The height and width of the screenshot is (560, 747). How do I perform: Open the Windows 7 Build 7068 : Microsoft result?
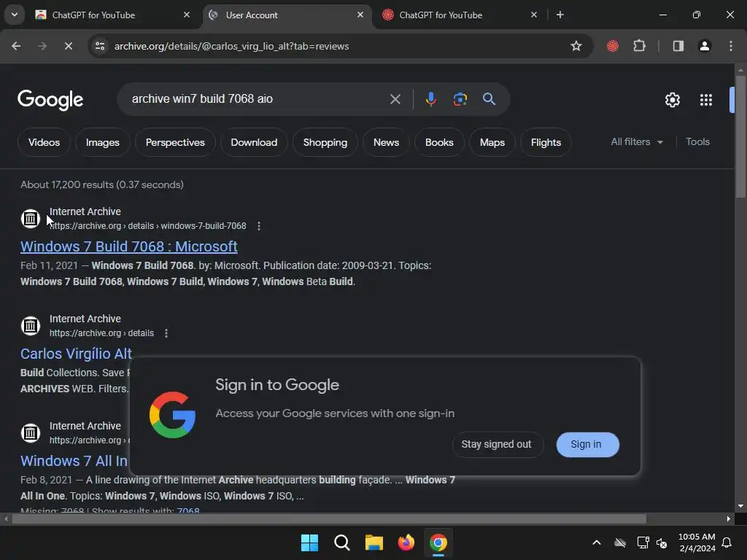pyautogui.click(x=128, y=246)
